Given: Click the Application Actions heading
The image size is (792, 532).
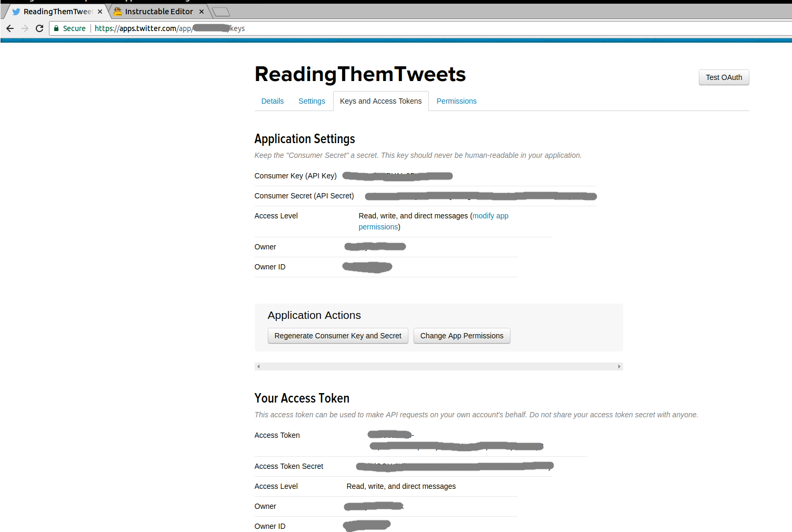Looking at the screenshot, I should click(x=314, y=315).
